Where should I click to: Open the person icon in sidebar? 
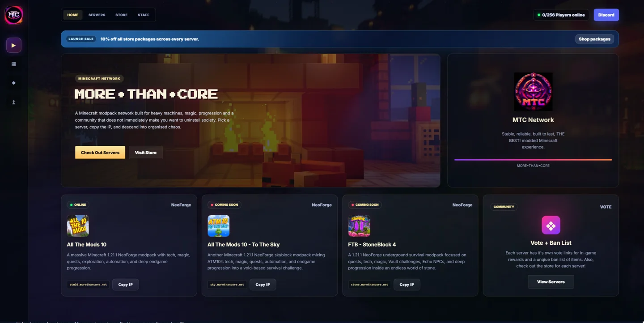pos(14,102)
